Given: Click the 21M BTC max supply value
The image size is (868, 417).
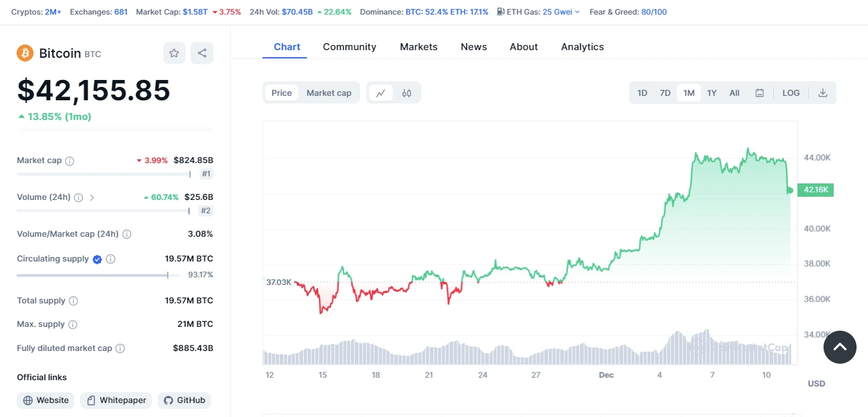Looking at the screenshot, I should [x=195, y=324].
